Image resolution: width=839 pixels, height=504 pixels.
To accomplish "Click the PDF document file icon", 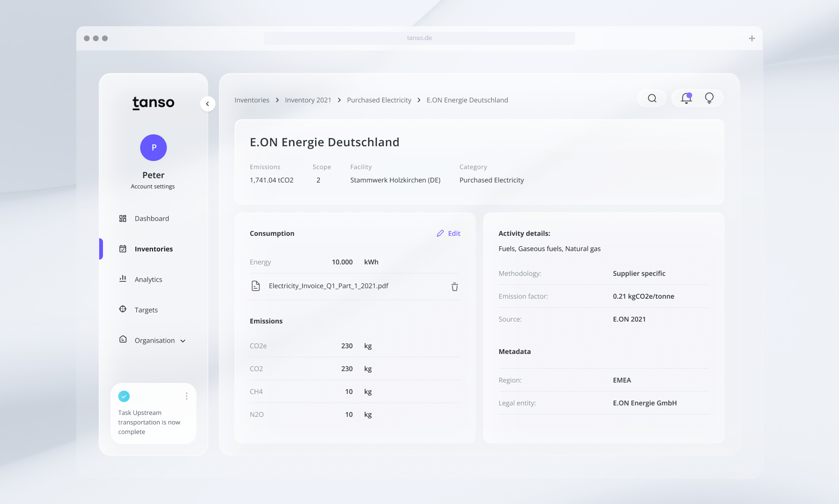I will tap(256, 286).
